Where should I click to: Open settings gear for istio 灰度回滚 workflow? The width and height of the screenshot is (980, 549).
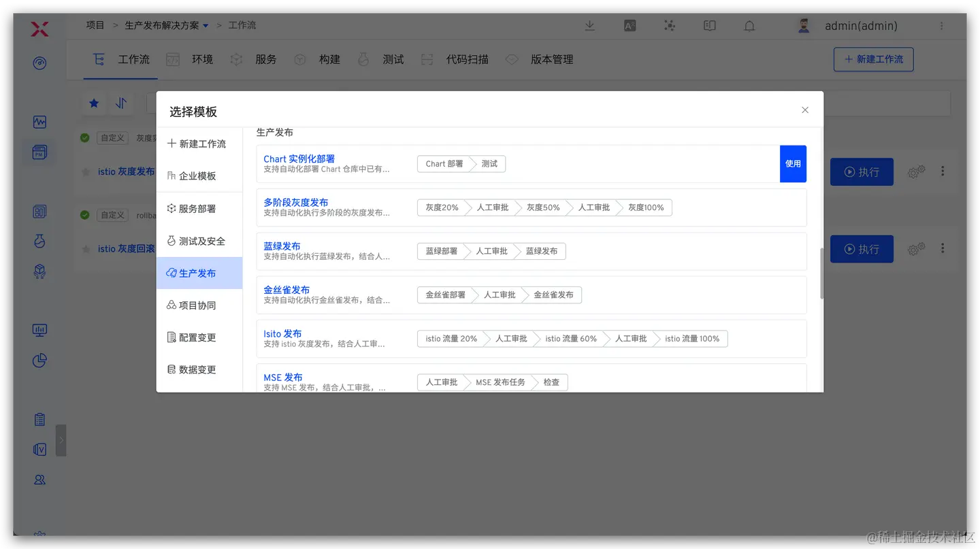point(916,249)
